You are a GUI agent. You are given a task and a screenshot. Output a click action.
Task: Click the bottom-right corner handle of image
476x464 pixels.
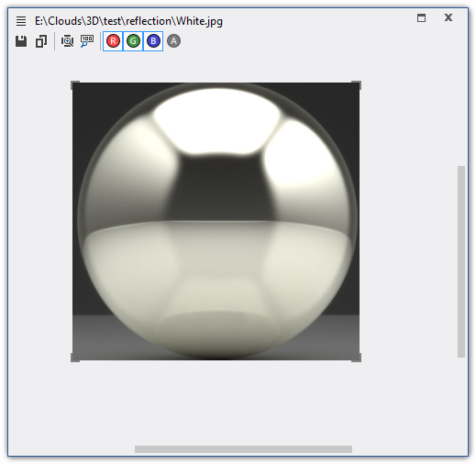[x=357, y=358]
